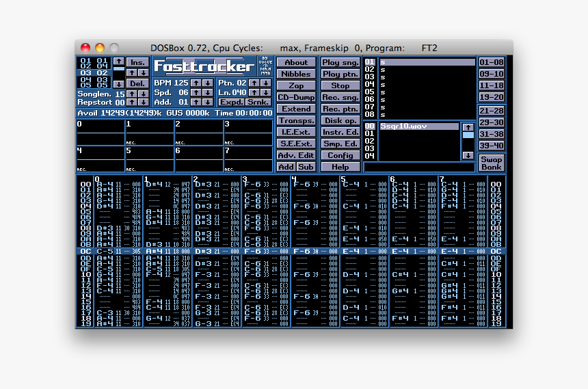Increase Songlen. using its up arrow

pos(132,94)
